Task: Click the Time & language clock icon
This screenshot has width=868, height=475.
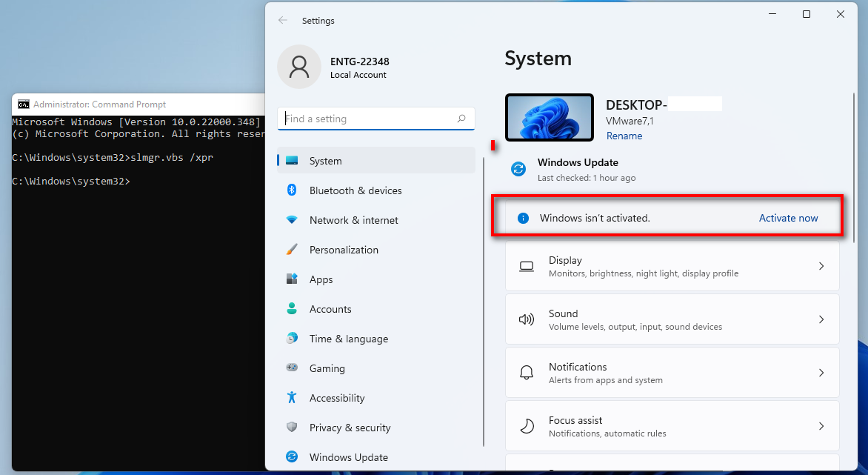Action: coord(292,338)
